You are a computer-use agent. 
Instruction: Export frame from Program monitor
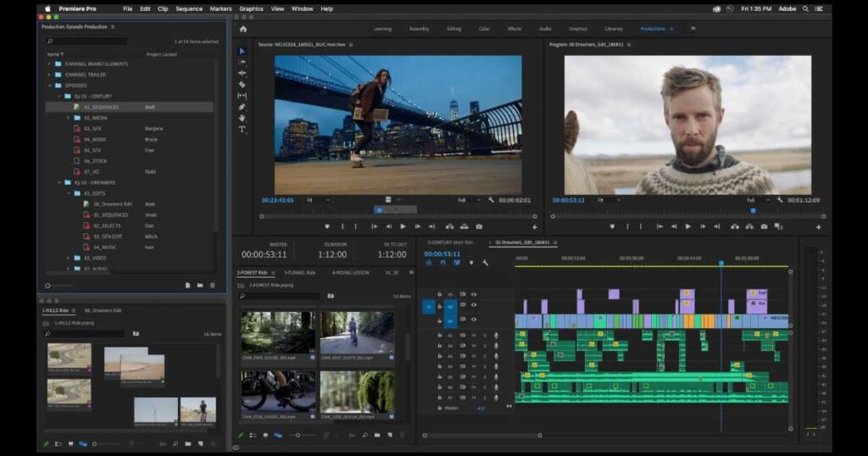pos(764,226)
